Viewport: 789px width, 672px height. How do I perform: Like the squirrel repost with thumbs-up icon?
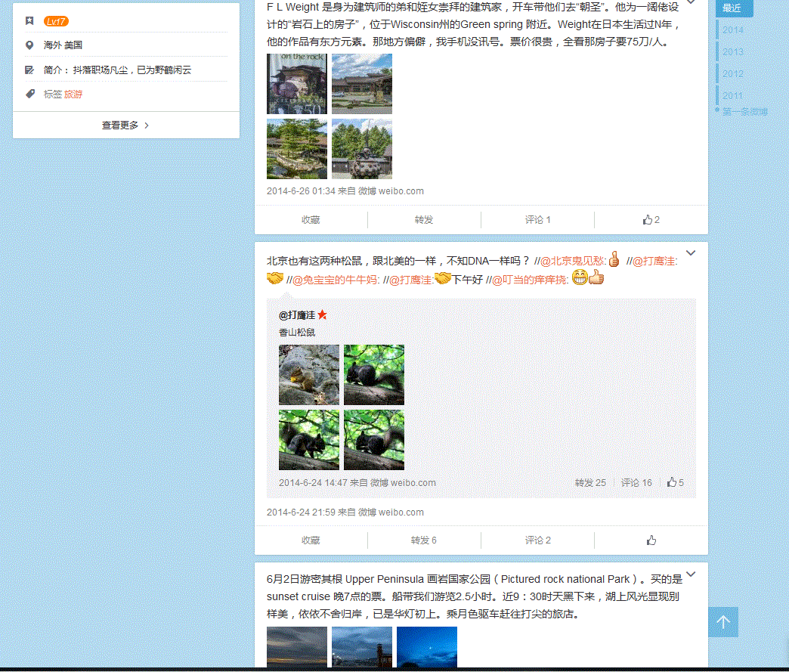[x=651, y=540]
